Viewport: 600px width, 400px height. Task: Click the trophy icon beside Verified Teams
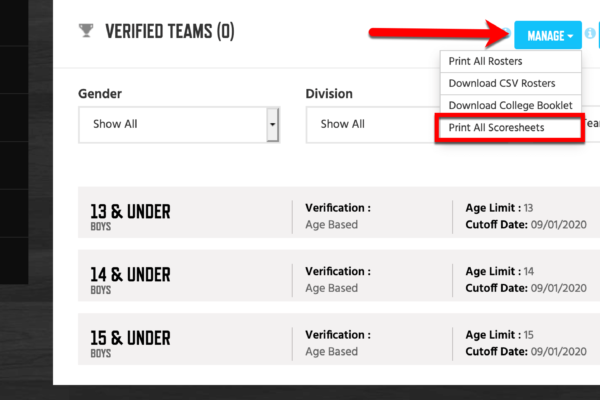click(86, 31)
